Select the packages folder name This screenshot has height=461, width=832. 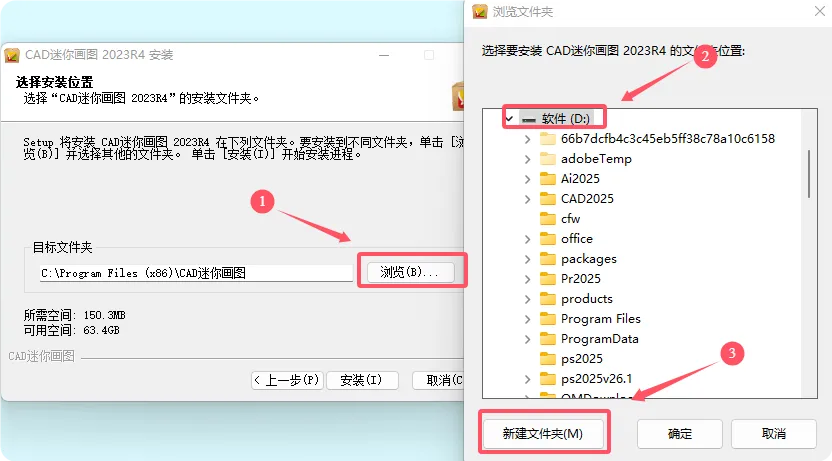pyautogui.click(x=589, y=259)
